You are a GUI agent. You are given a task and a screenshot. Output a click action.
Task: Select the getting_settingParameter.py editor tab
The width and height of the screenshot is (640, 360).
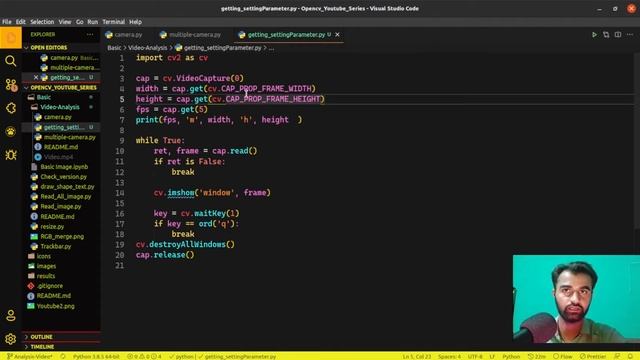pyautogui.click(x=288, y=35)
